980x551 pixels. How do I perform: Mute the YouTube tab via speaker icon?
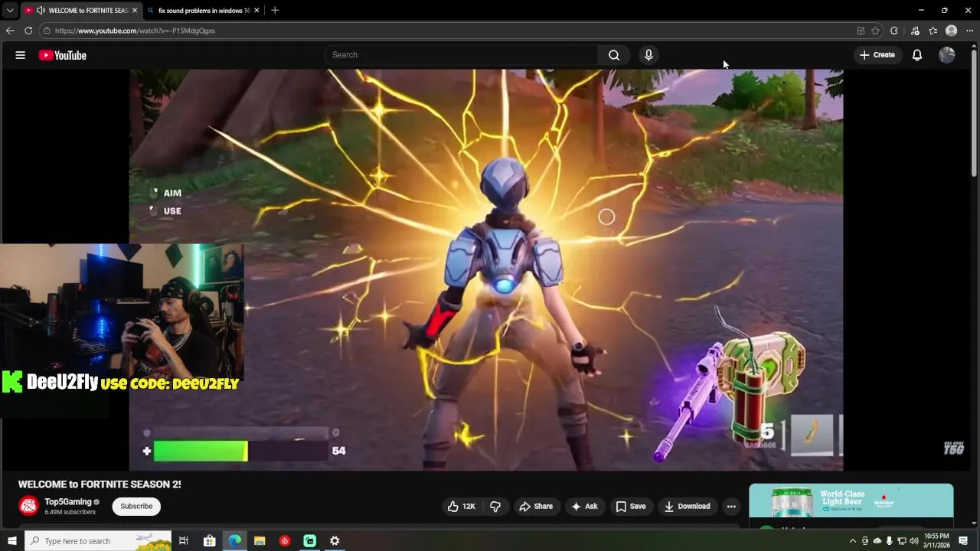[x=40, y=11]
